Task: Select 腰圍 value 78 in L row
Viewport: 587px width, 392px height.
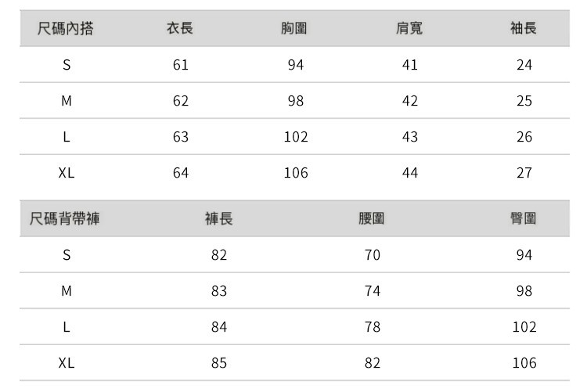Action: tap(373, 327)
